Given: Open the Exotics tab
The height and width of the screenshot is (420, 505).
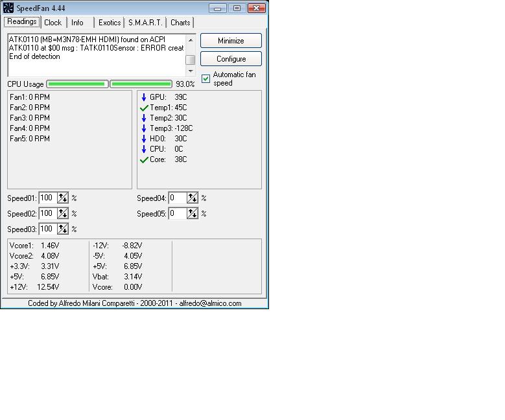Looking at the screenshot, I should click(110, 23).
